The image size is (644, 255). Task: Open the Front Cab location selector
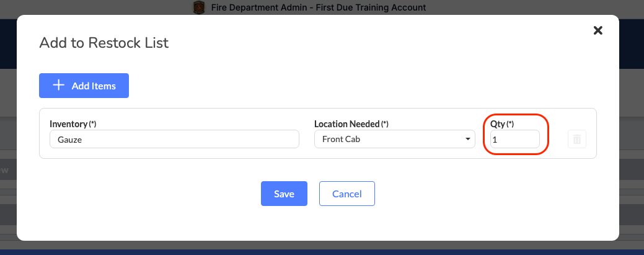[395, 139]
